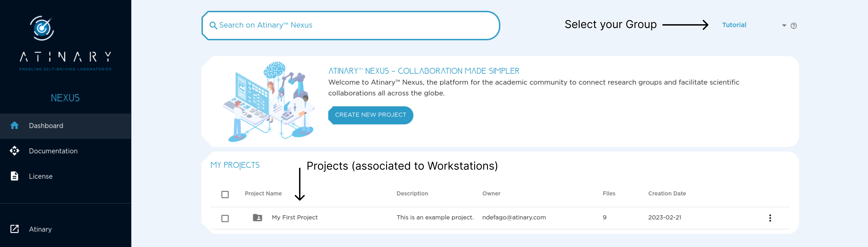868x247 pixels.
Task: Click the Atinary external link icon
Action: pos(14,229)
